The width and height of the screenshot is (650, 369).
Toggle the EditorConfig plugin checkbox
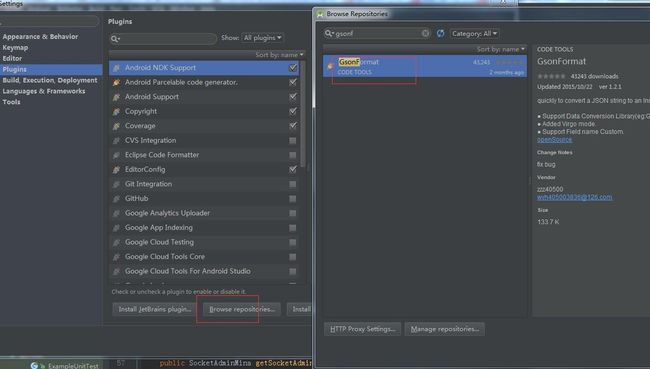click(x=293, y=169)
